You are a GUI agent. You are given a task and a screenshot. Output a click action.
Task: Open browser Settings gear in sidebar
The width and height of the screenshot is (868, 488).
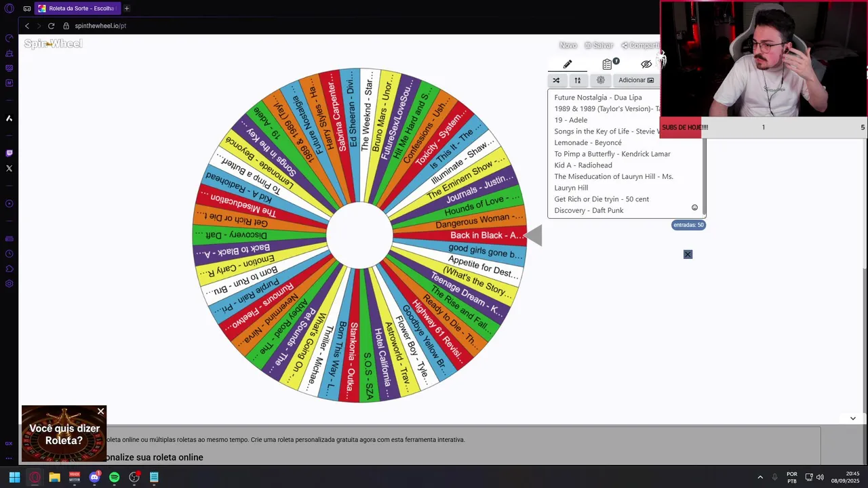tap(9, 283)
